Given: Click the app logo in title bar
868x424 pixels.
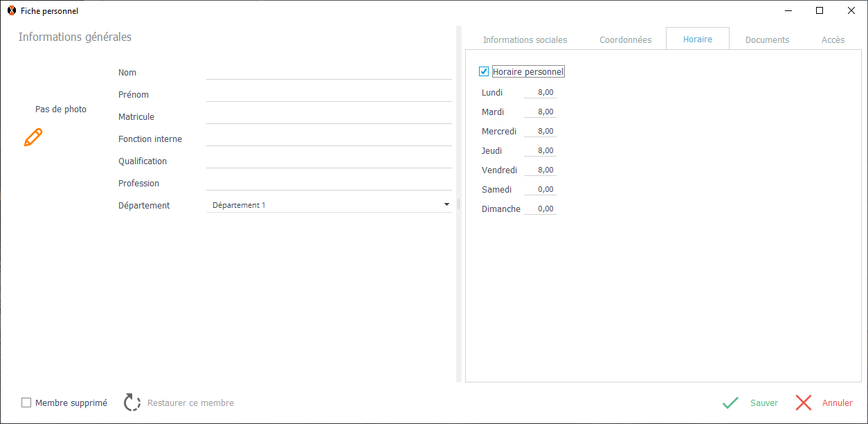Looking at the screenshot, I should 11,10.
